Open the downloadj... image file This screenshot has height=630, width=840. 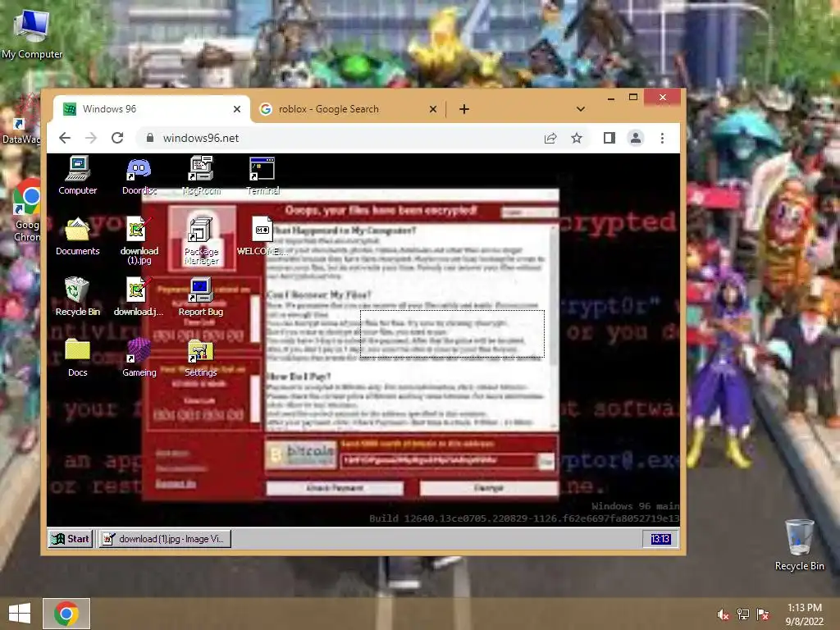coord(139,297)
